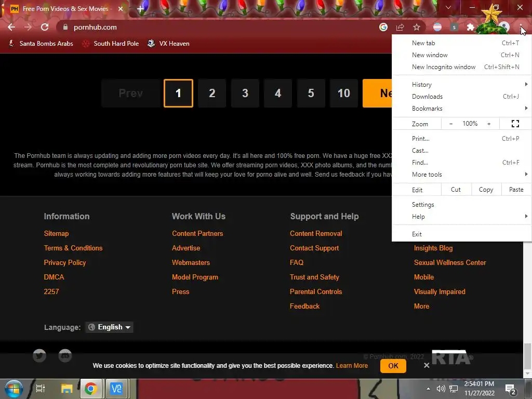The height and width of the screenshot is (399, 532).
Task: Click the browser profile avatar icon
Action: (x=504, y=27)
